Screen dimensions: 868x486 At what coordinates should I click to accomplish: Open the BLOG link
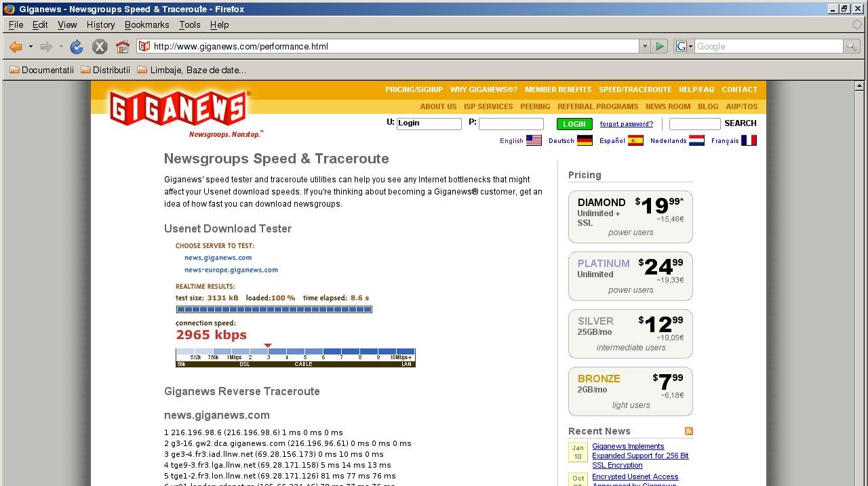point(708,106)
